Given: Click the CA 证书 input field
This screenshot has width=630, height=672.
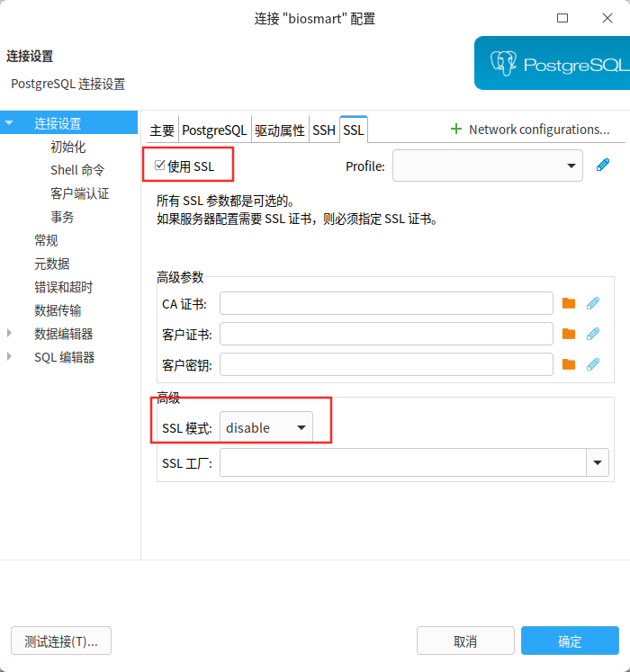Looking at the screenshot, I should click(x=386, y=303).
